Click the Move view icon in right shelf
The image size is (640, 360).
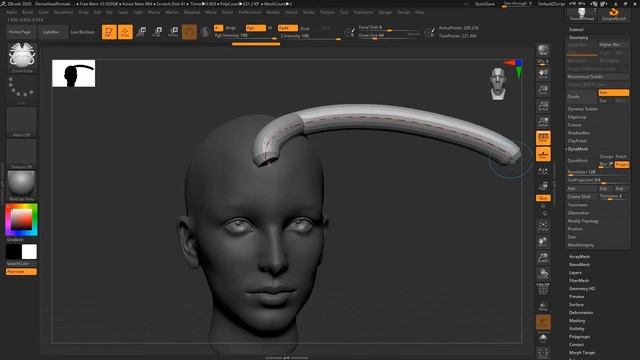(x=543, y=242)
